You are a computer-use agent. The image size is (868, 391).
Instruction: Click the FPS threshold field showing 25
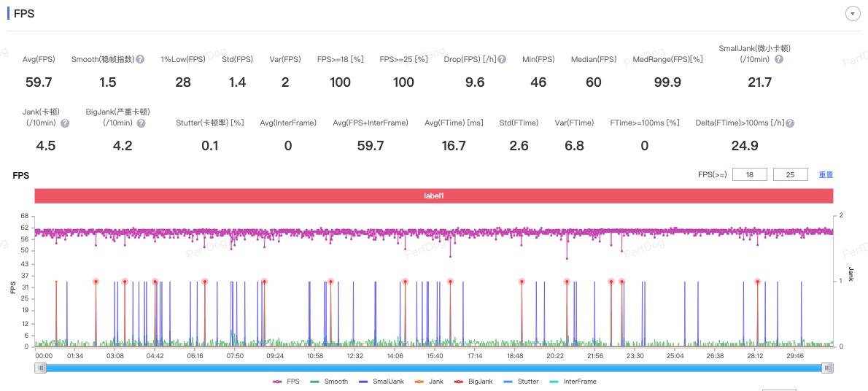(791, 174)
